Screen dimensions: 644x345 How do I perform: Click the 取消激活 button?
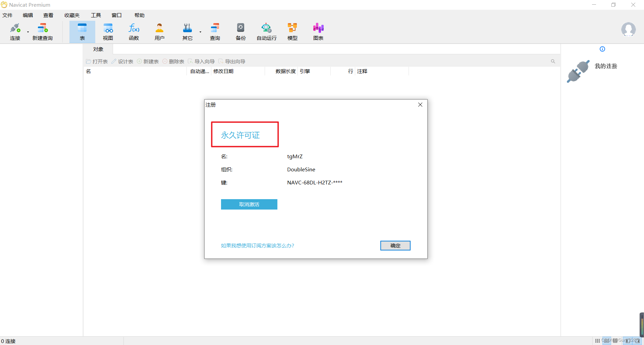click(249, 204)
